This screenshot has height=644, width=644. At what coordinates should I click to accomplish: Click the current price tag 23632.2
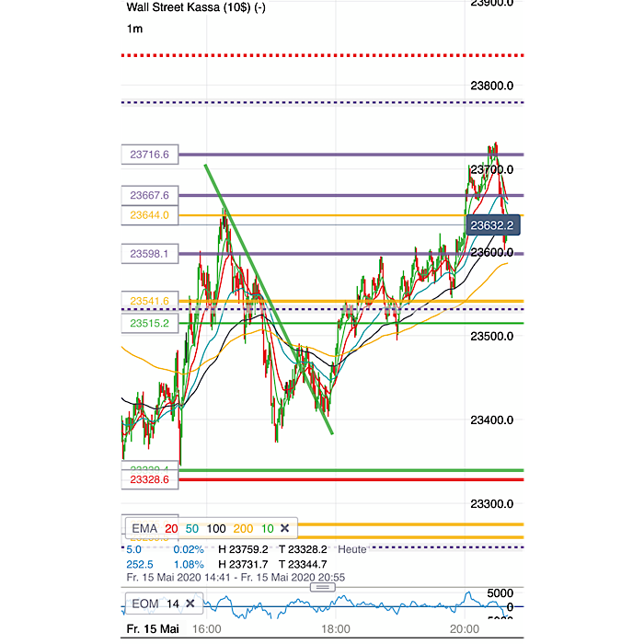tap(492, 225)
